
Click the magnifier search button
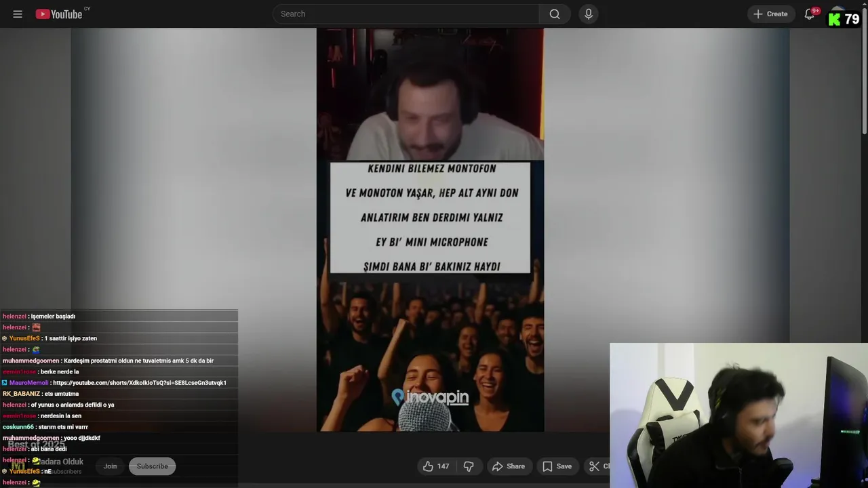(555, 14)
